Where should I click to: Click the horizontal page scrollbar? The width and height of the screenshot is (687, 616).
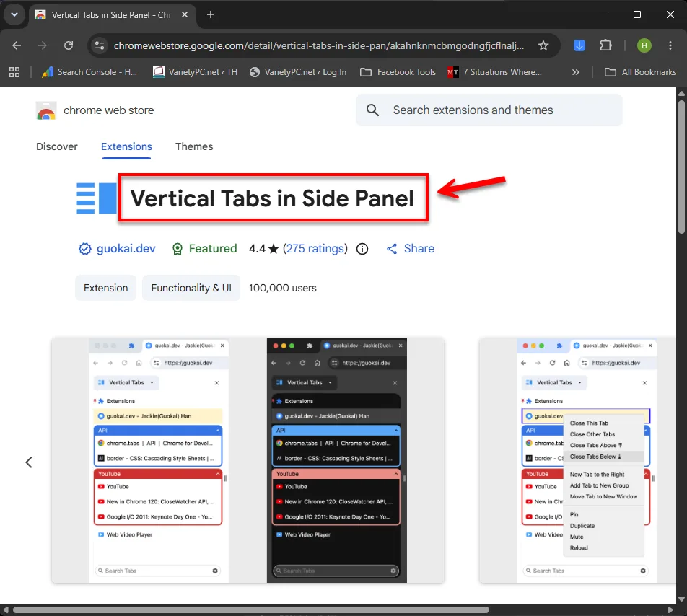(250, 610)
